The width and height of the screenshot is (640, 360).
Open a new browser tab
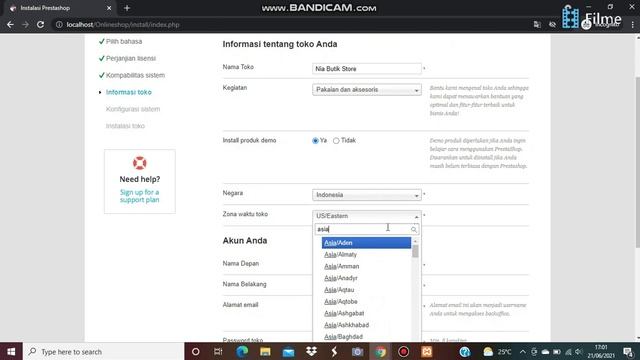(x=127, y=8)
